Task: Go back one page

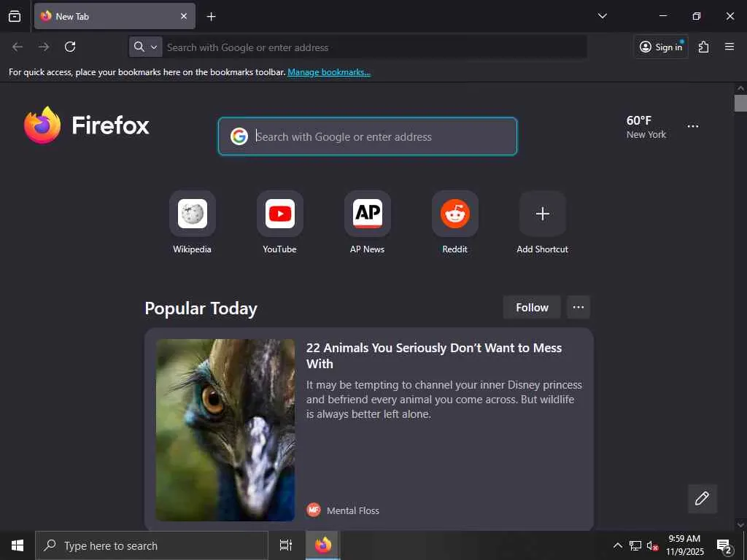Action: click(18, 47)
